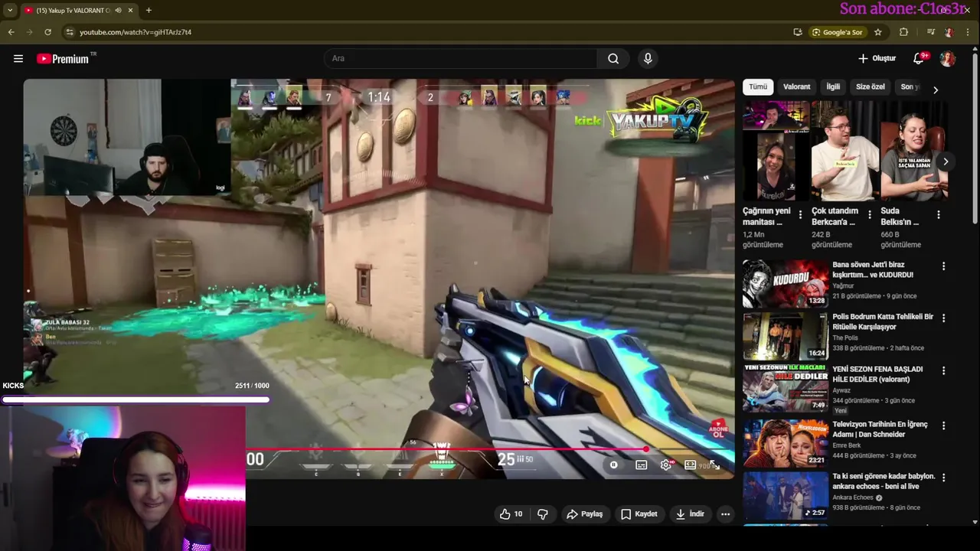Click the search magnifier button
Viewport: 980px width, 551px height.
pyautogui.click(x=613, y=58)
